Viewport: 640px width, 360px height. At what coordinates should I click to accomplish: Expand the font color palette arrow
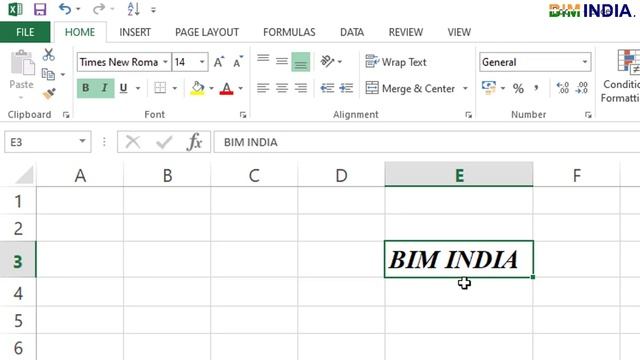(x=241, y=88)
